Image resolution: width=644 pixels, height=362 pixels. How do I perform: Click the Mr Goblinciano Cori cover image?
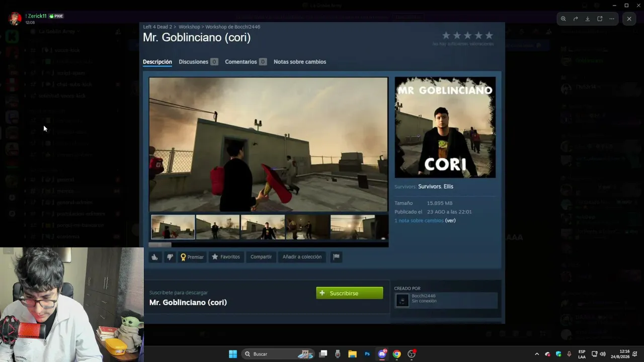(x=445, y=127)
